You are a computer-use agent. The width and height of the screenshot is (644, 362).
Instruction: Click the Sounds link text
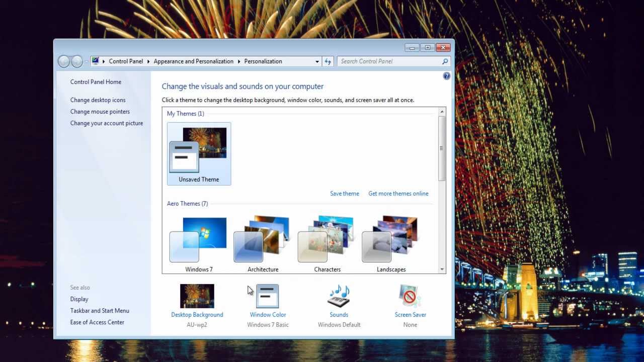[339, 315]
